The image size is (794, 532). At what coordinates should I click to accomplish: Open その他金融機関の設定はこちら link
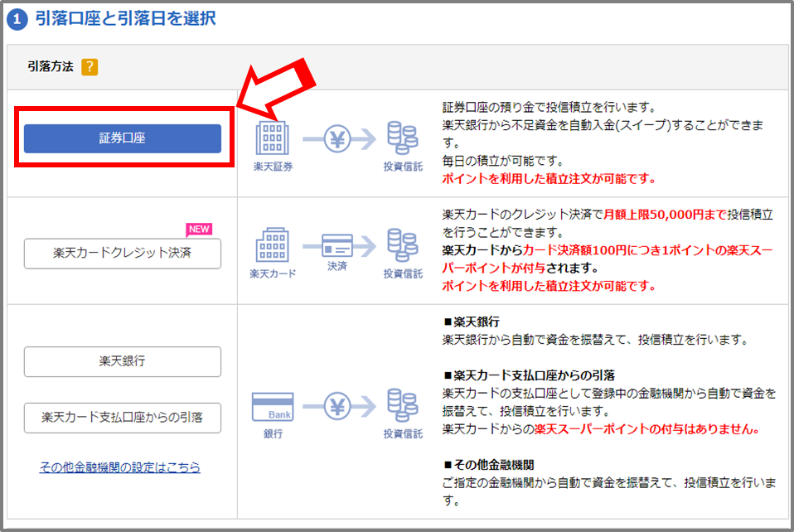[120, 467]
